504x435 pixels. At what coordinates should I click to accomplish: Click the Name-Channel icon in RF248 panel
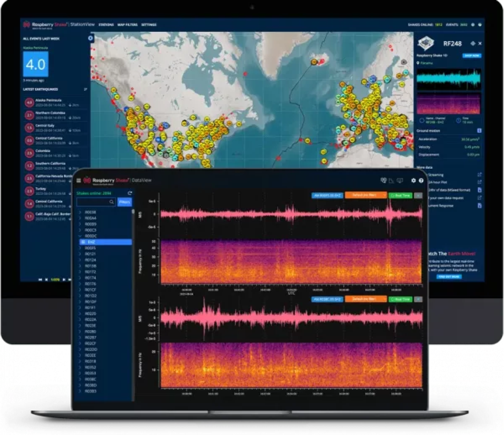(x=422, y=120)
